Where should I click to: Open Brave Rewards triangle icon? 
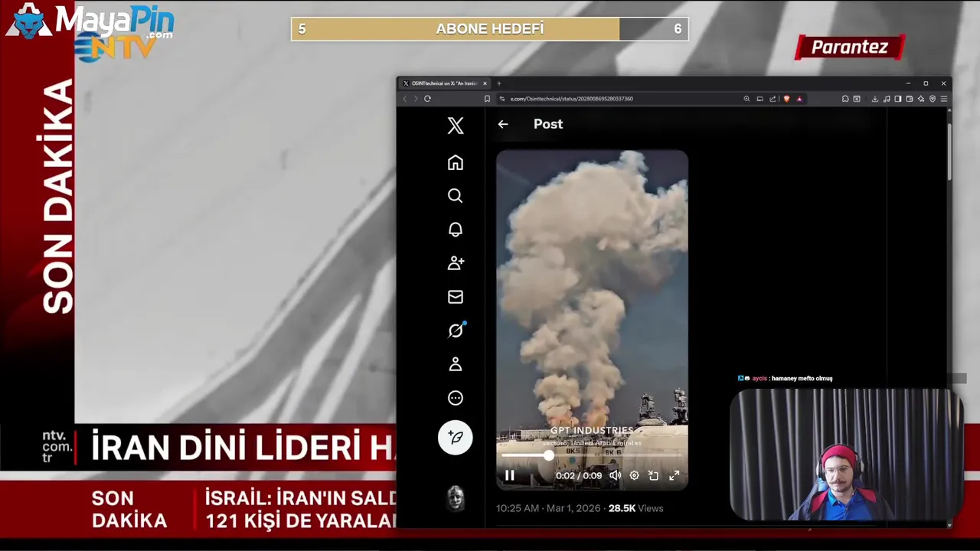point(799,99)
